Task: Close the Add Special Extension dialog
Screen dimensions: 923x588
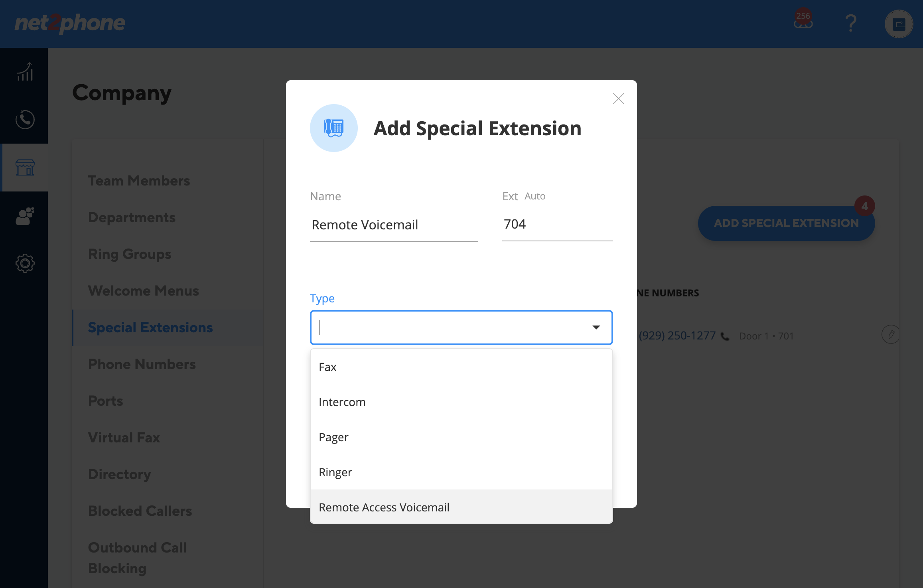Action: click(x=618, y=99)
